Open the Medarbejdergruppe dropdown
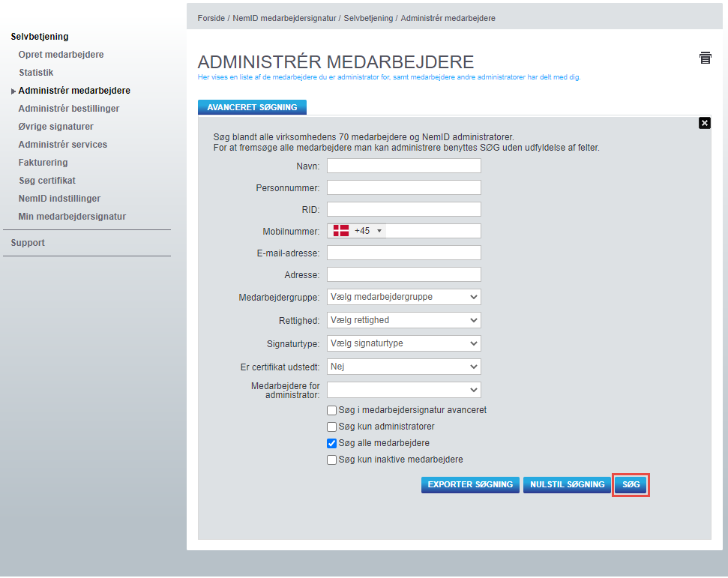 (x=403, y=297)
